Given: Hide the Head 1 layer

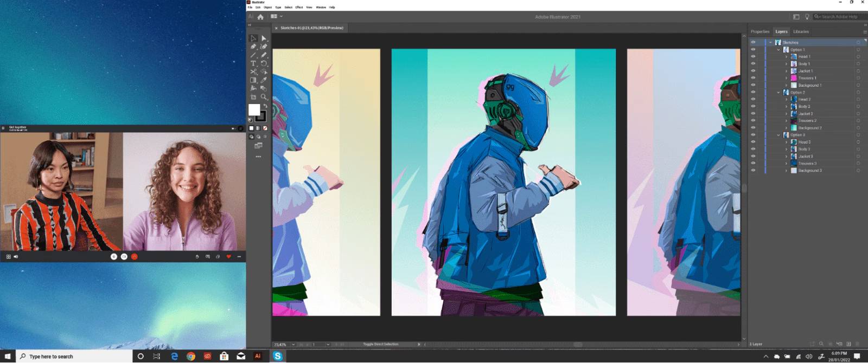Looking at the screenshot, I should (753, 56).
